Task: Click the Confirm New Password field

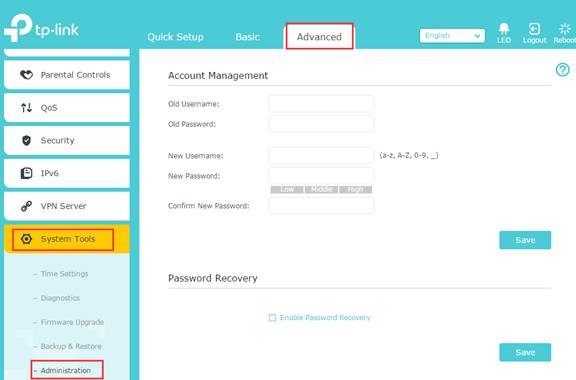Action: 321,206
